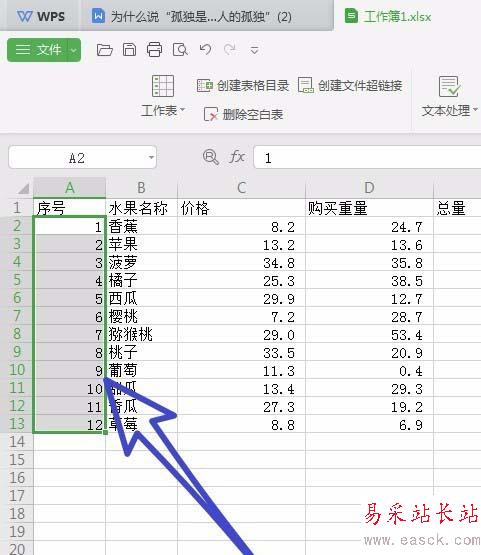Expand the 工作表 dropdown
The image size is (481, 555).
[183, 110]
